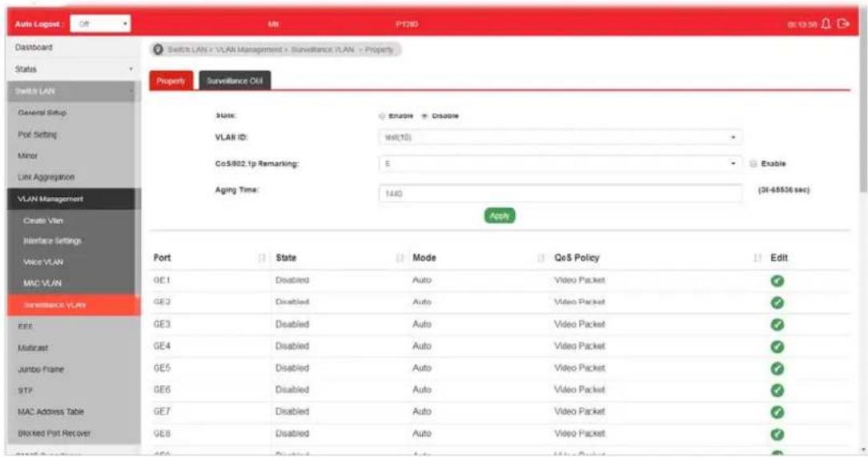Open the Auto Logout dropdown
Screen dimensions: 868x457
tap(101, 24)
